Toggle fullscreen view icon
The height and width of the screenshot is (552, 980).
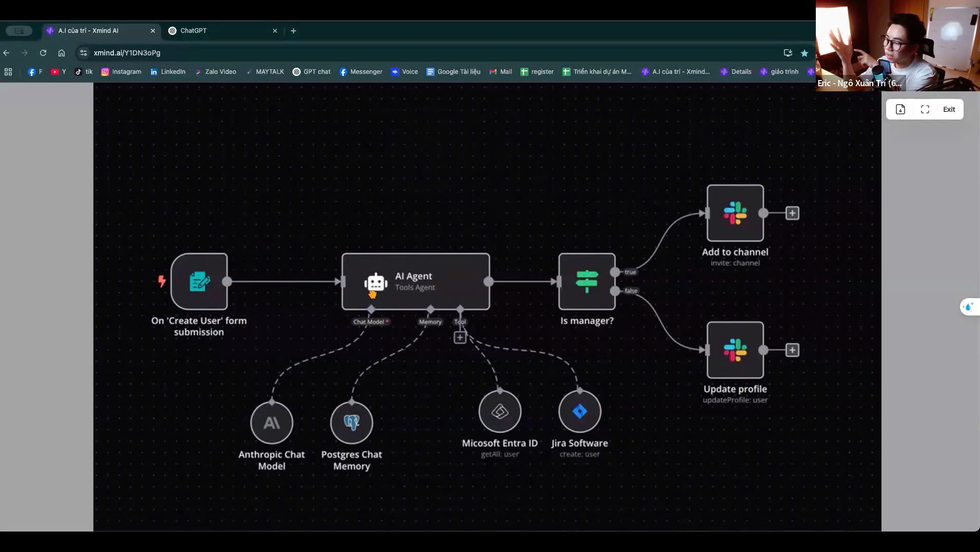[x=925, y=109]
